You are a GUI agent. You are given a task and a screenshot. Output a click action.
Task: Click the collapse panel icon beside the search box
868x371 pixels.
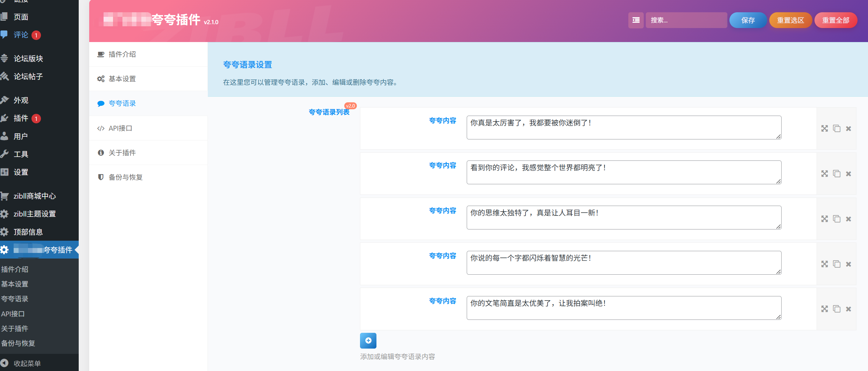(636, 20)
